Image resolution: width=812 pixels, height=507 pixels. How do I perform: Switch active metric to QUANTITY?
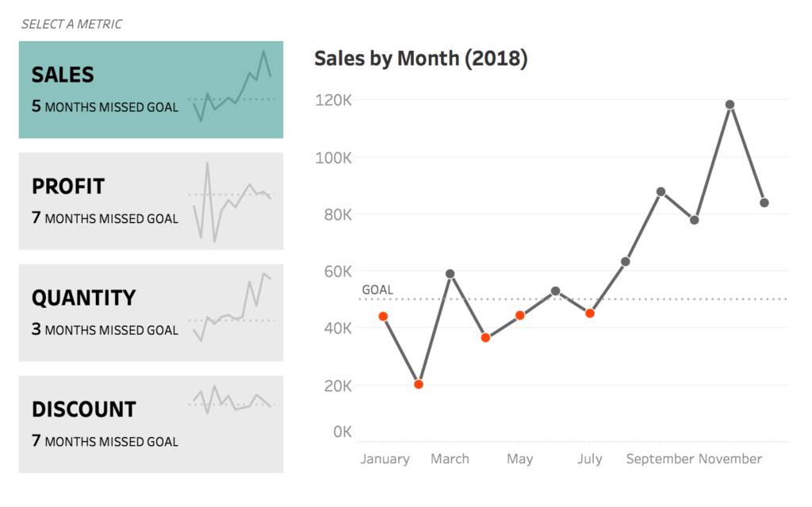[x=151, y=312]
